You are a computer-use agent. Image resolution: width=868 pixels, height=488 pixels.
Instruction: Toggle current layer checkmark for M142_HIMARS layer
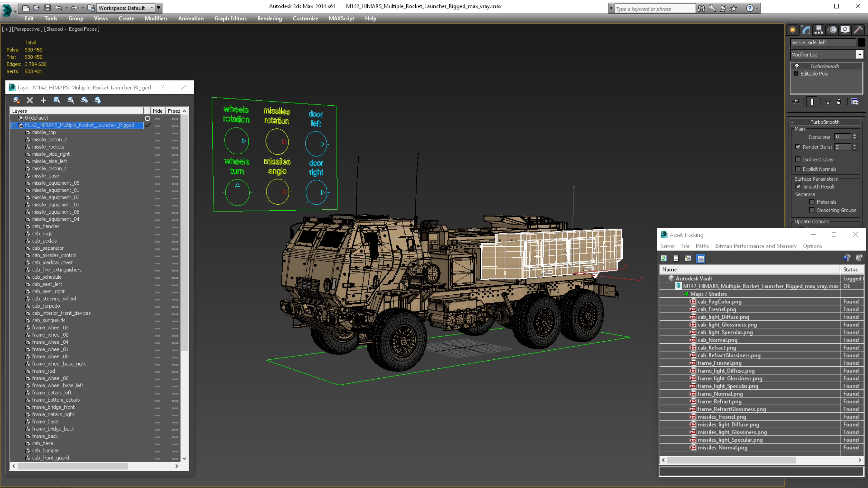[x=147, y=125]
